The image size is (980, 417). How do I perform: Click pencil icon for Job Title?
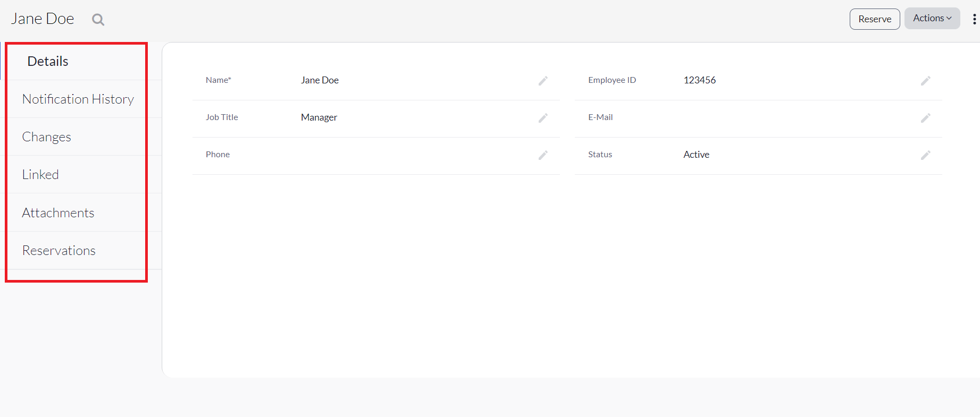[x=543, y=118]
